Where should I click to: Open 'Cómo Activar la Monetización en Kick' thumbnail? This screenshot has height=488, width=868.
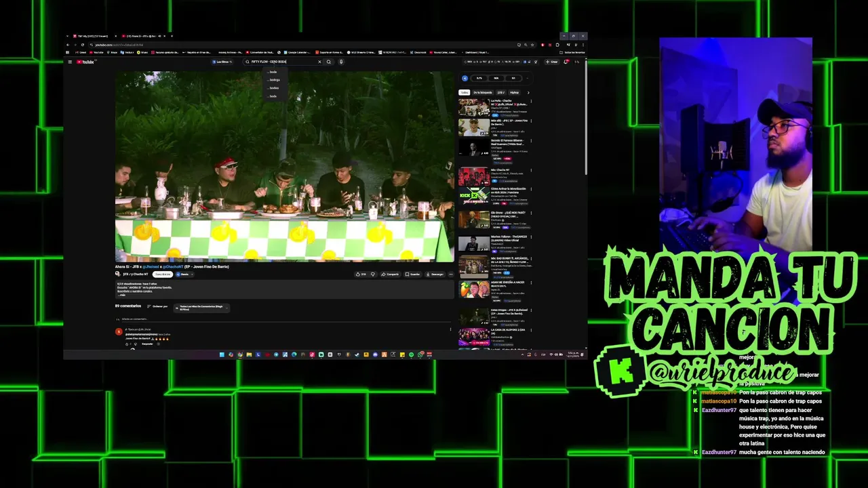[x=474, y=196]
